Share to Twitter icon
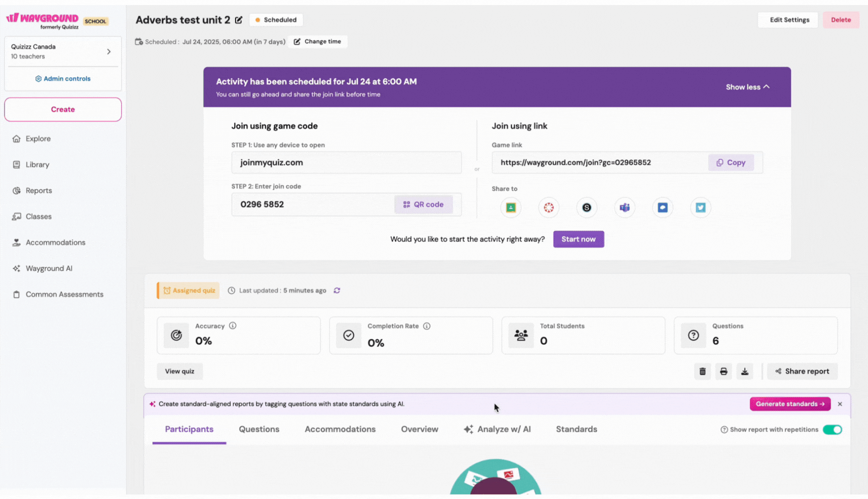The height and width of the screenshot is (499, 868). (x=701, y=208)
